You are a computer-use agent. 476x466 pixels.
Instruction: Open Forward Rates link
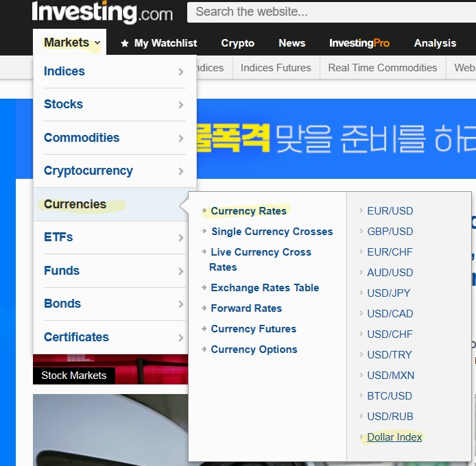246,308
